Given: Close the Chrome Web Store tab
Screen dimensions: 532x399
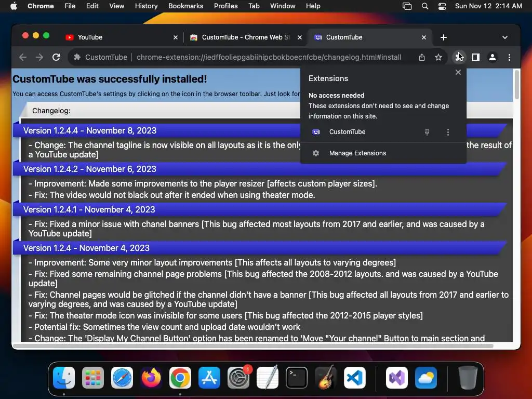Looking at the screenshot, I should tap(300, 37).
